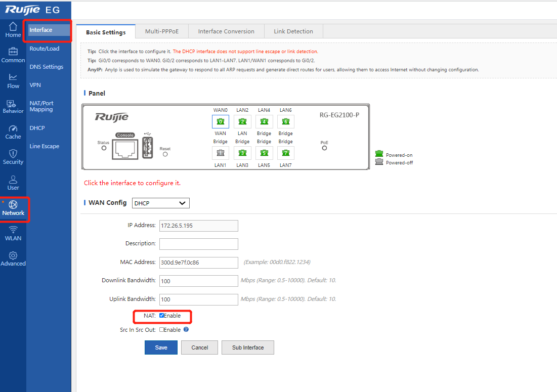Click the Sub Interface button
Screen dimensions: 557x392
coord(248,347)
